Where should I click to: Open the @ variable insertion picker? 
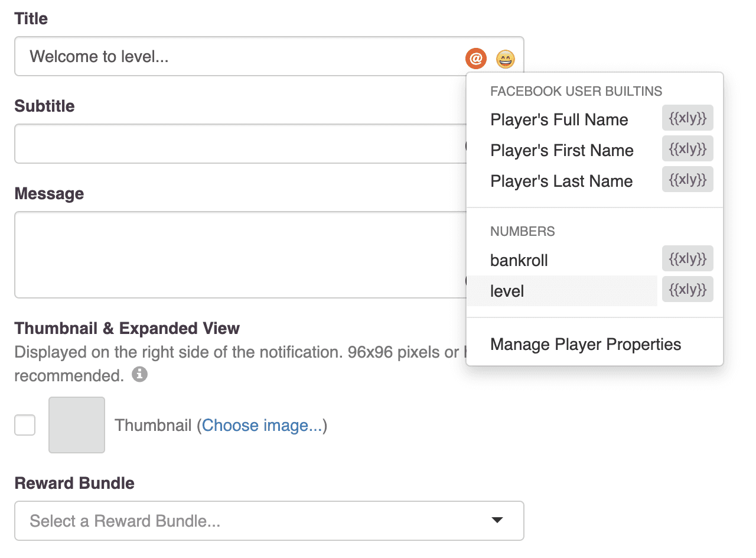point(475,59)
